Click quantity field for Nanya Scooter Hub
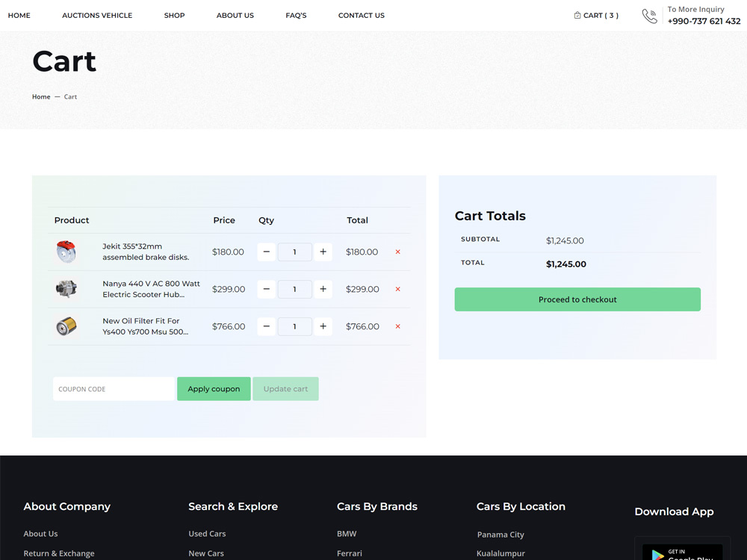The image size is (747, 560). [295, 289]
